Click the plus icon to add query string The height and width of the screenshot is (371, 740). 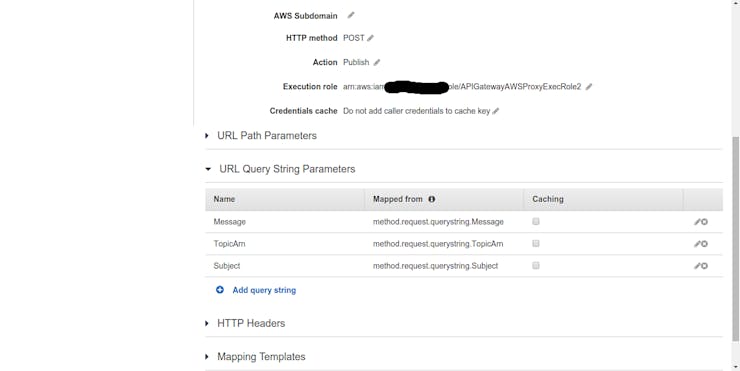tap(220, 290)
